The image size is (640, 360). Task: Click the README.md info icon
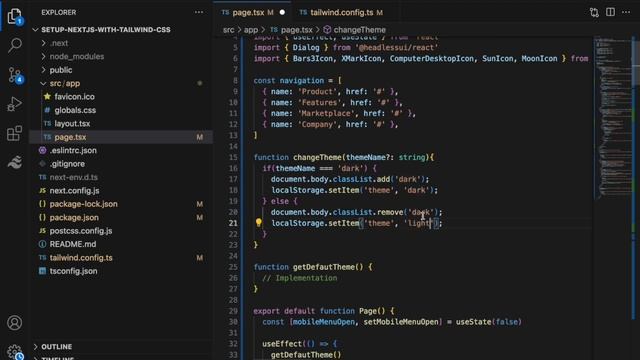click(42, 244)
